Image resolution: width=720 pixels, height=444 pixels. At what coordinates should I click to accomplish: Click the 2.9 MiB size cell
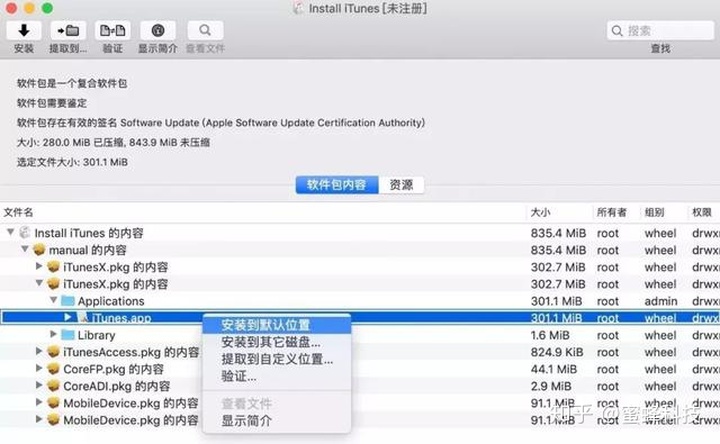[x=551, y=386]
